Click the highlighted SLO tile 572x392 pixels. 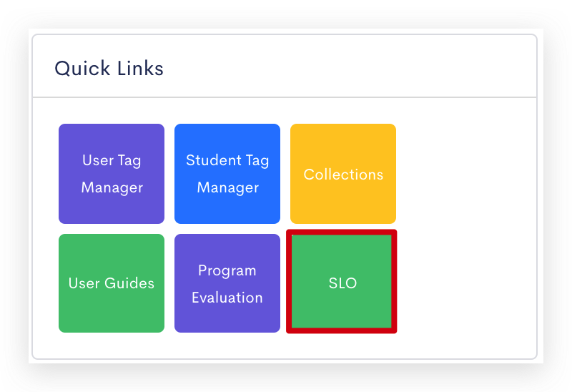(x=342, y=281)
